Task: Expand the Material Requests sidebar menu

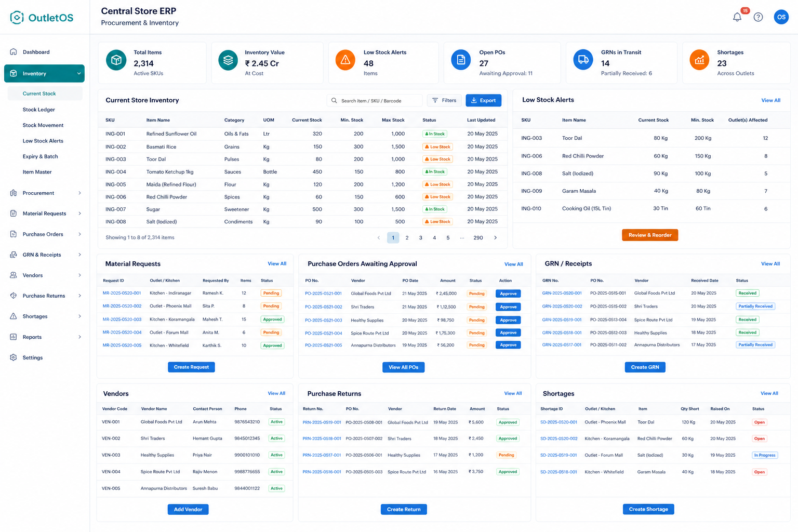Action: pos(79,214)
